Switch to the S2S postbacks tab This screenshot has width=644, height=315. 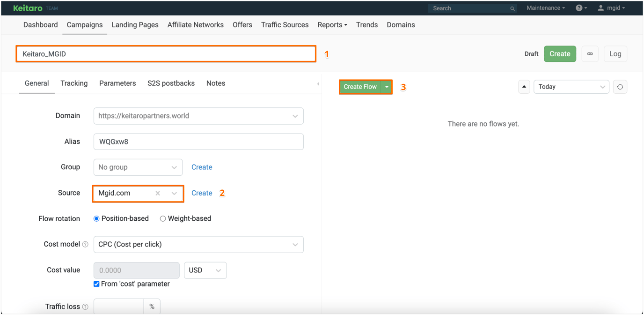(x=171, y=83)
